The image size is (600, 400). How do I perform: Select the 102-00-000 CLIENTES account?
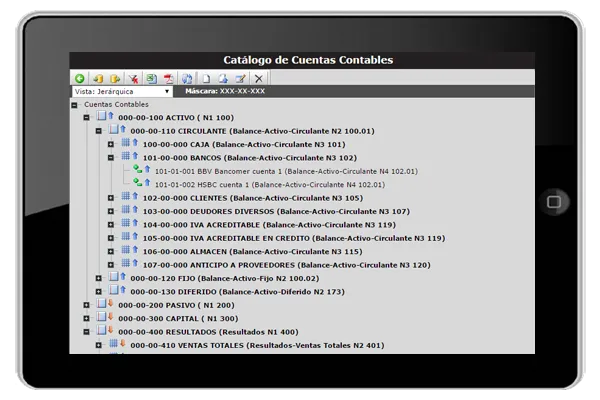click(253, 198)
